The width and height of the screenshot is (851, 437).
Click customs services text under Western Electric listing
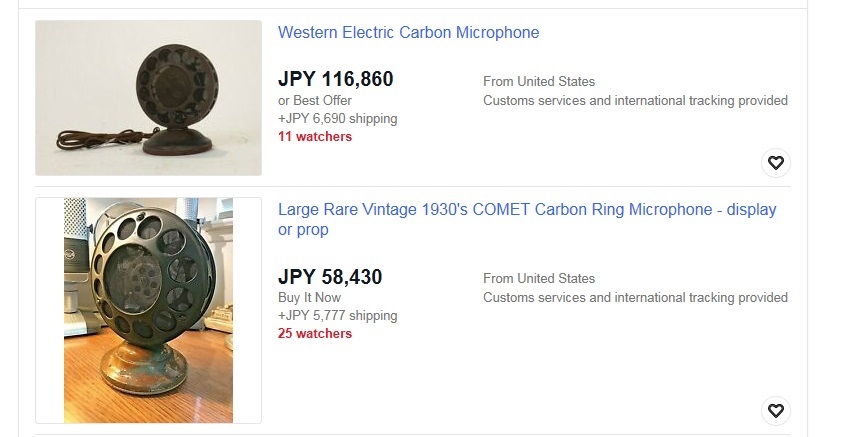(635, 100)
